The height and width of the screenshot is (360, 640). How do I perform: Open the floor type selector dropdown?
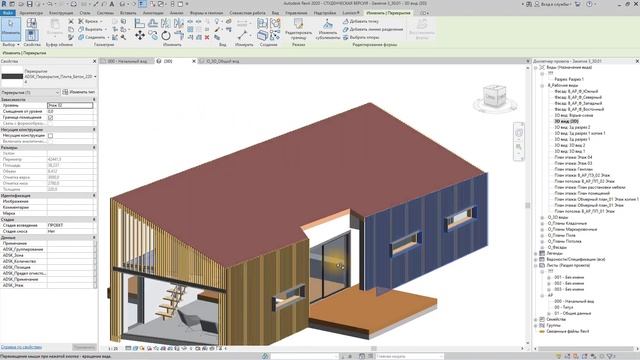pyautogui.click(x=95, y=77)
